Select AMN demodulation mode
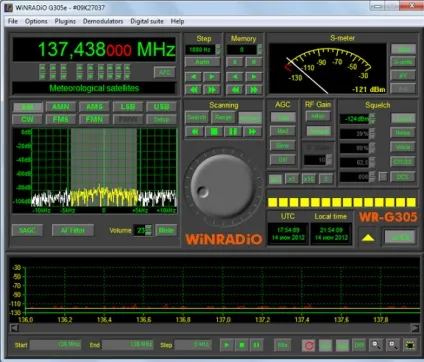 point(61,107)
